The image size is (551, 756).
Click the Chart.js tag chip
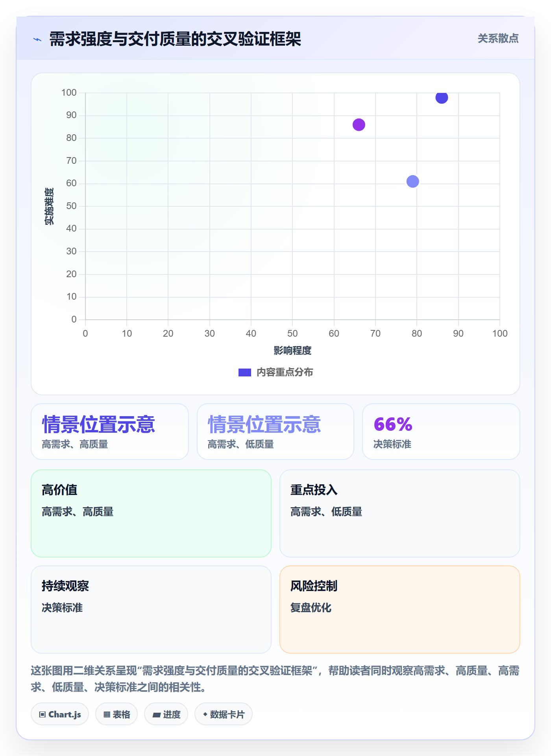pyautogui.click(x=60, y=714)
